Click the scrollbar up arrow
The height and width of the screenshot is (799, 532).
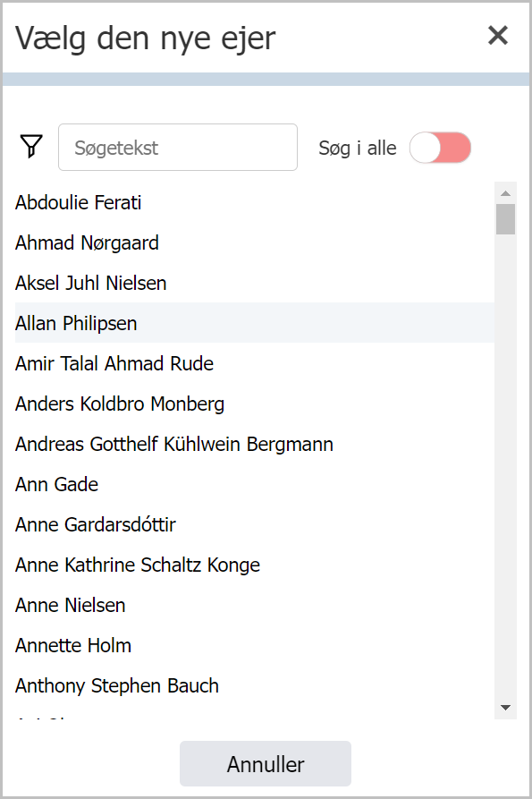coord(505,193)
